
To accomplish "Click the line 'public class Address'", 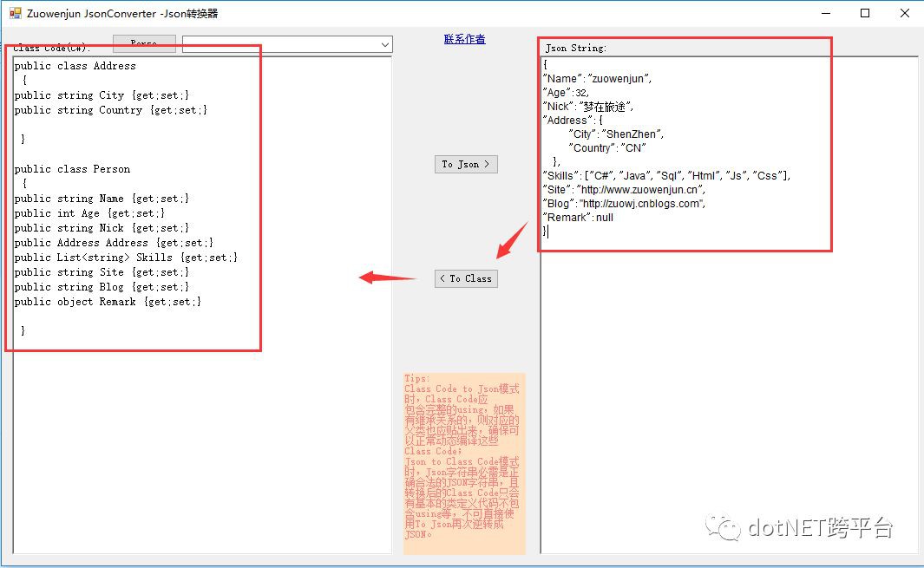I will [x=75, y=66].
